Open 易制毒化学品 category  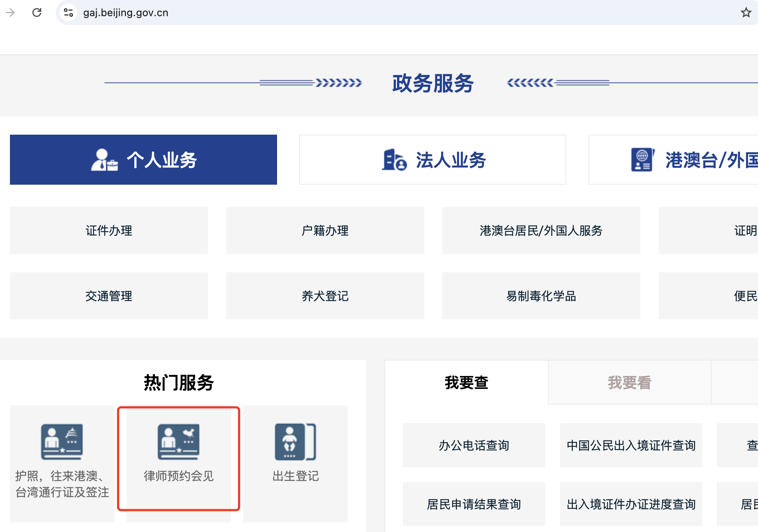541,296
